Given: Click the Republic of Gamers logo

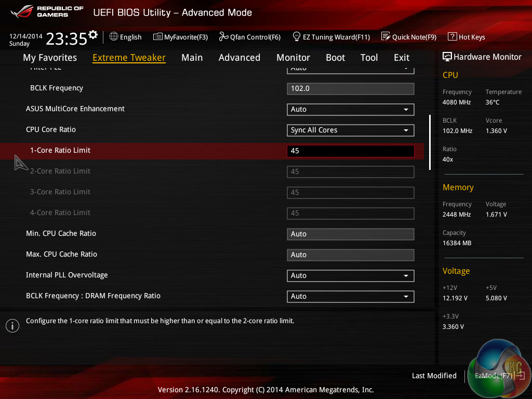Looking at the screenshot, I should point(47,12).
